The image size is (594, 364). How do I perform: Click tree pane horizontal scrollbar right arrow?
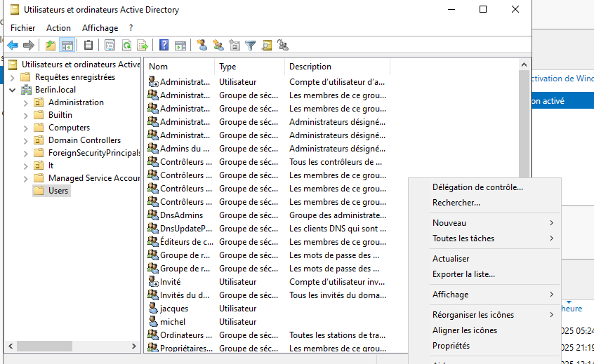click(x=133, y=346)
